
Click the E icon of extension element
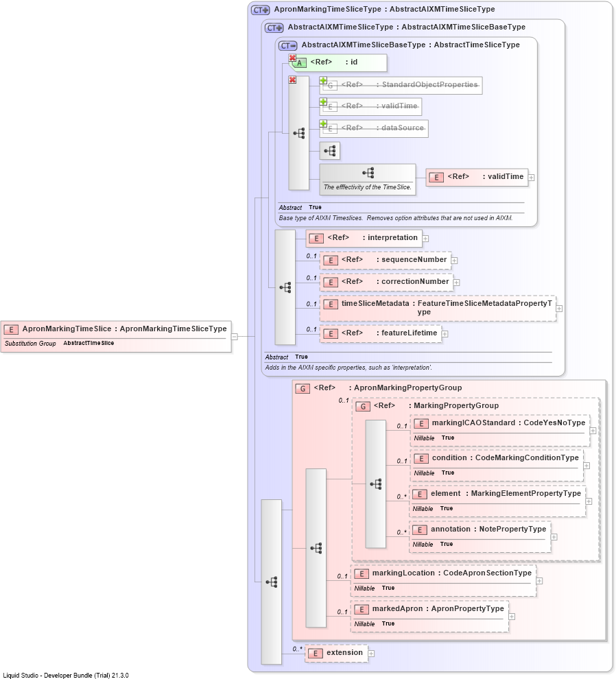tap(316, 654)
